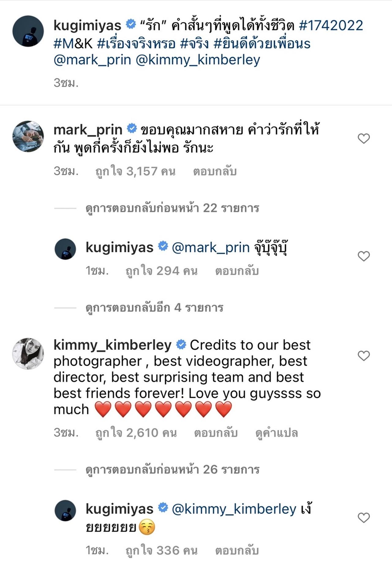Like mark_prin's comment with the heart
This screenshot has width=392, height=570.
tap(364, 139)
